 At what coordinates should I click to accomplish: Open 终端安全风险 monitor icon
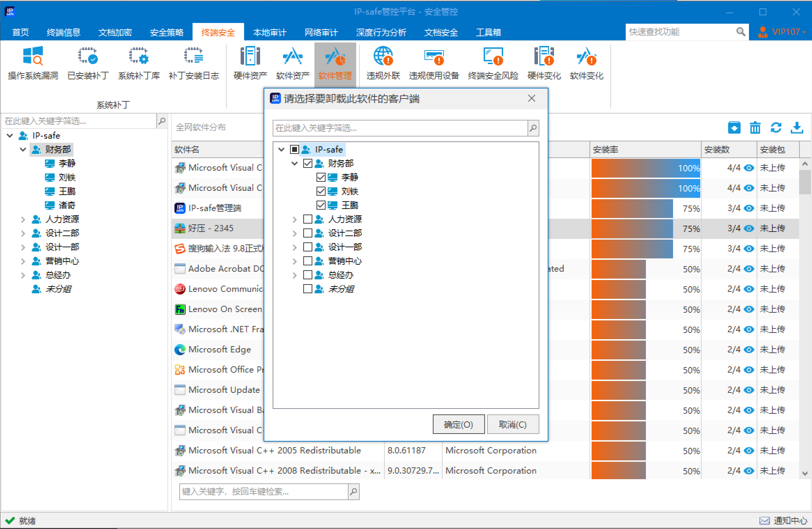[493, 56]
